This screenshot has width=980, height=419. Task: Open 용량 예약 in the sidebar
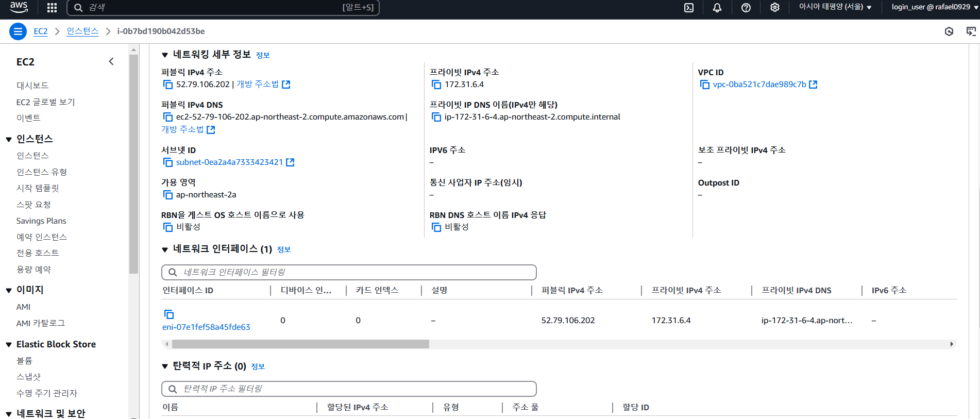point(33,270)
